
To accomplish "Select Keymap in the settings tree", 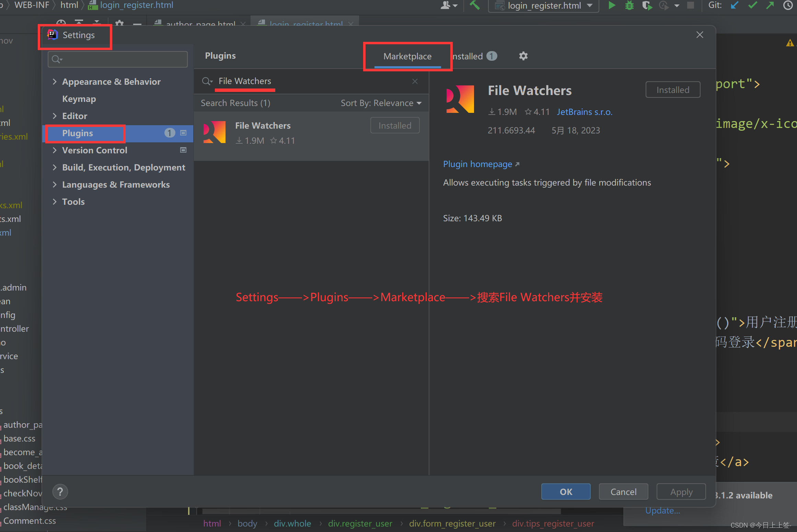I will [79, 99].
